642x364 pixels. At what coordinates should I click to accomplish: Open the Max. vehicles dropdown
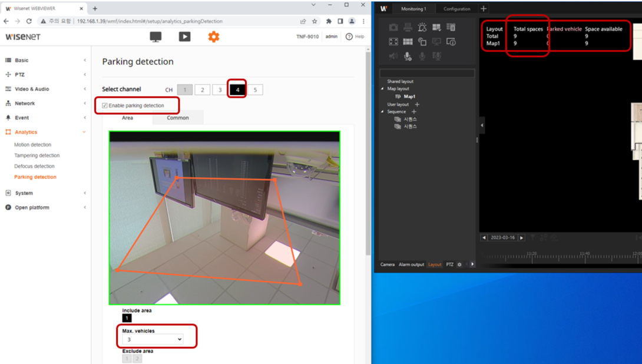pyautogui.click(x=153, y=339)
